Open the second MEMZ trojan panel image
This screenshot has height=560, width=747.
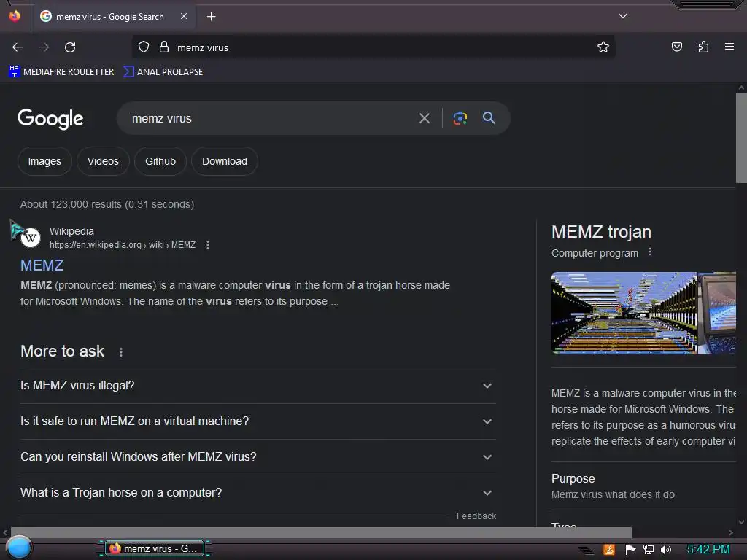pyautogui.click(x=717, y=312)
